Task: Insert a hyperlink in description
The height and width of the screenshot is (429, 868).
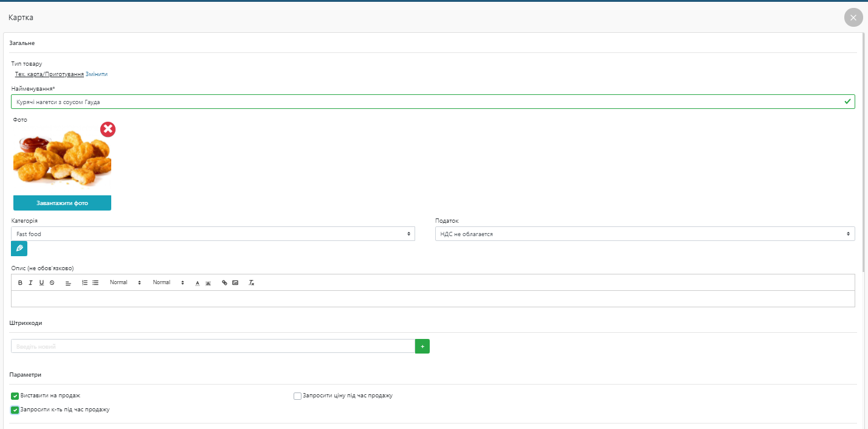Action: [224, 283]
